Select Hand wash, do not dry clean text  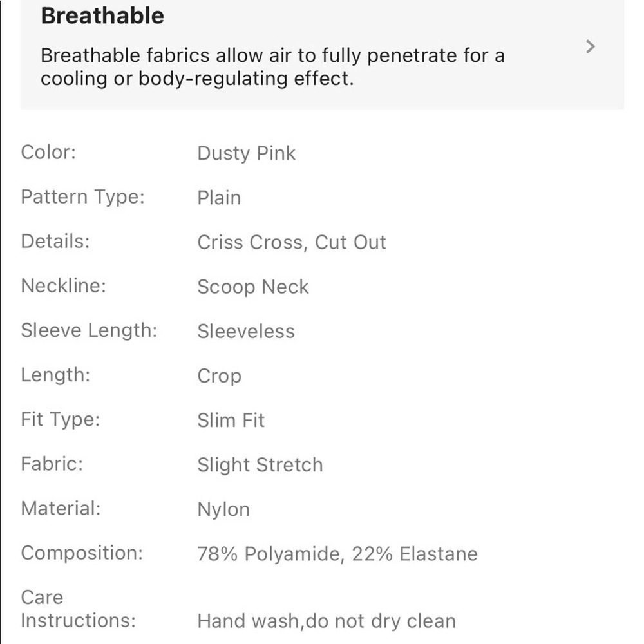pyautogui.click(x=326, y=621)
